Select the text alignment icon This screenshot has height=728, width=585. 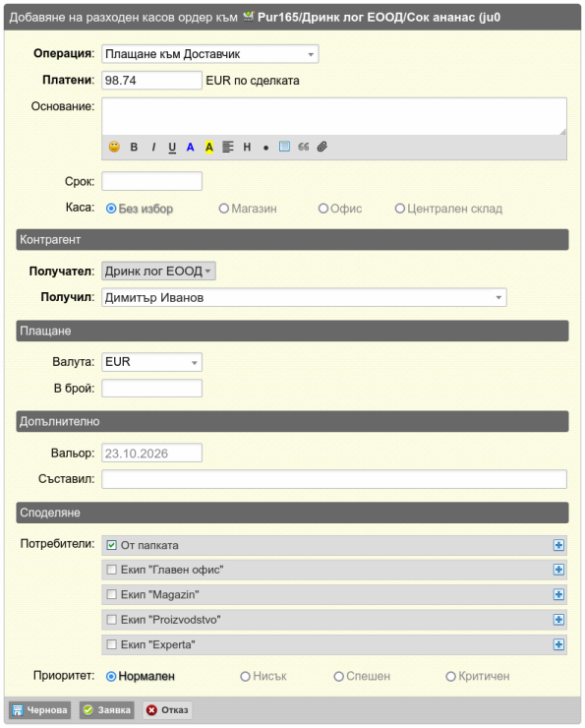(x=228, y=148)
